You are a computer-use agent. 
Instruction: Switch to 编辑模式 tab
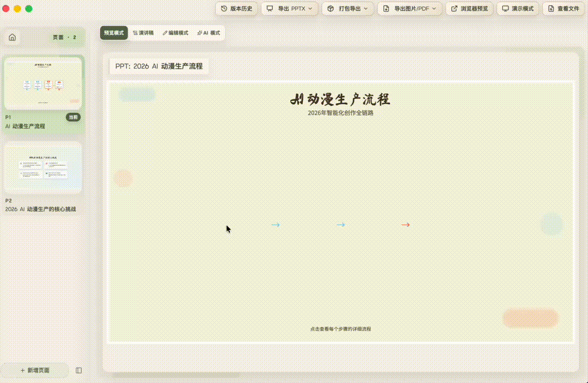175,33
